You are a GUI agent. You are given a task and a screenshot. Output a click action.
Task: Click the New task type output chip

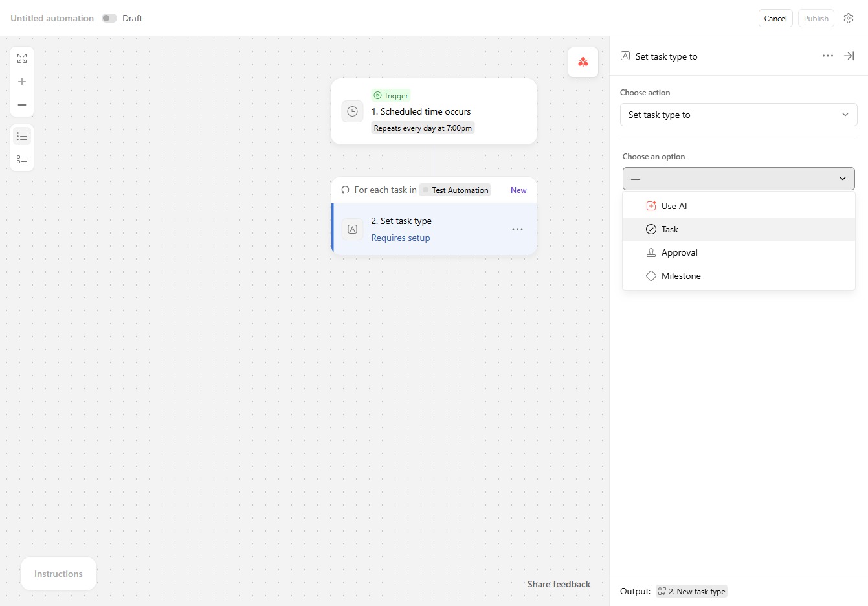coord(691,591)
